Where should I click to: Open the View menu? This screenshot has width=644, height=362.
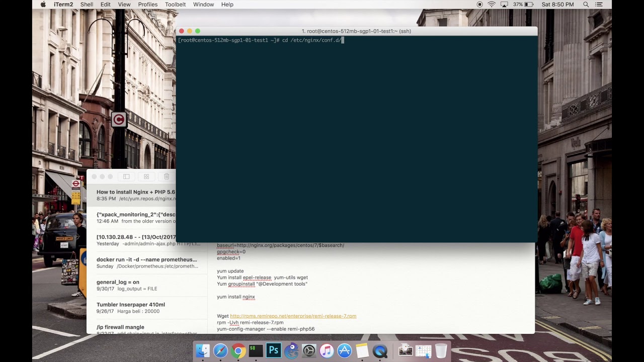click(124, 5)
